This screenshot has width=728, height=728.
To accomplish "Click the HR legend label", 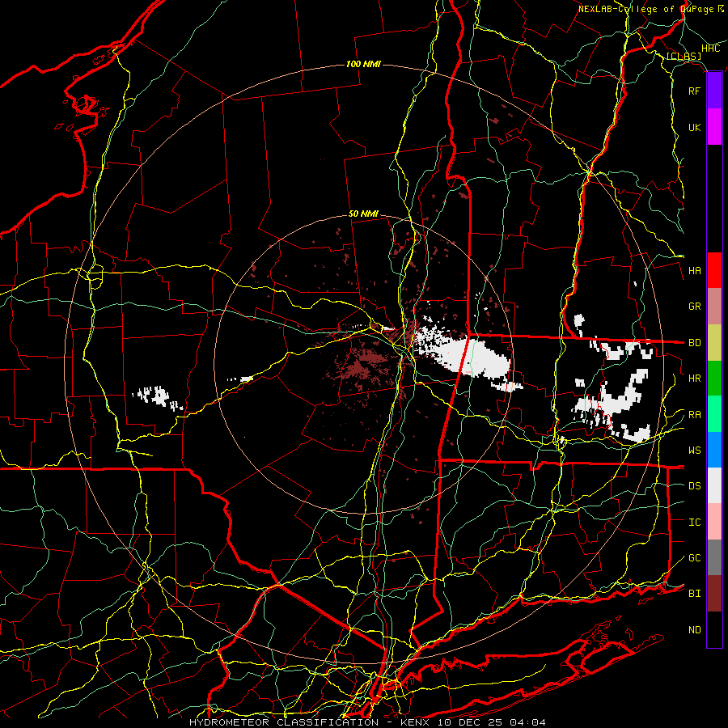I will click(695, 379).
